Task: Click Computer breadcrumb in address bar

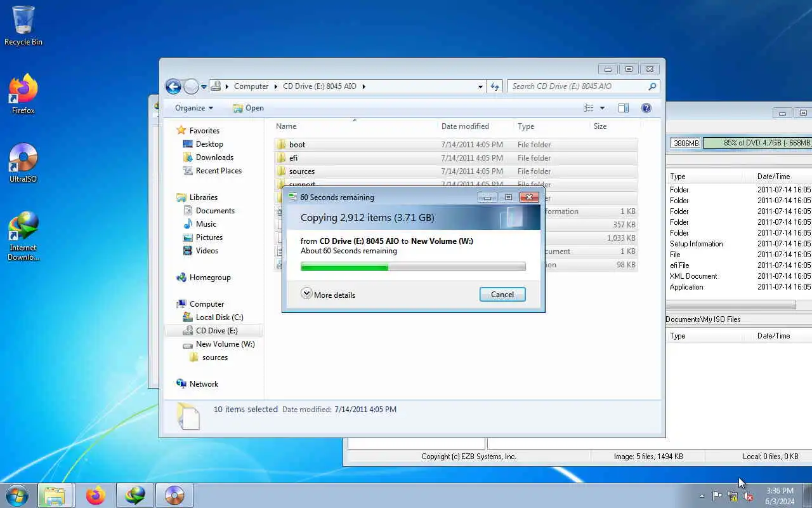Action: [251, 86]
